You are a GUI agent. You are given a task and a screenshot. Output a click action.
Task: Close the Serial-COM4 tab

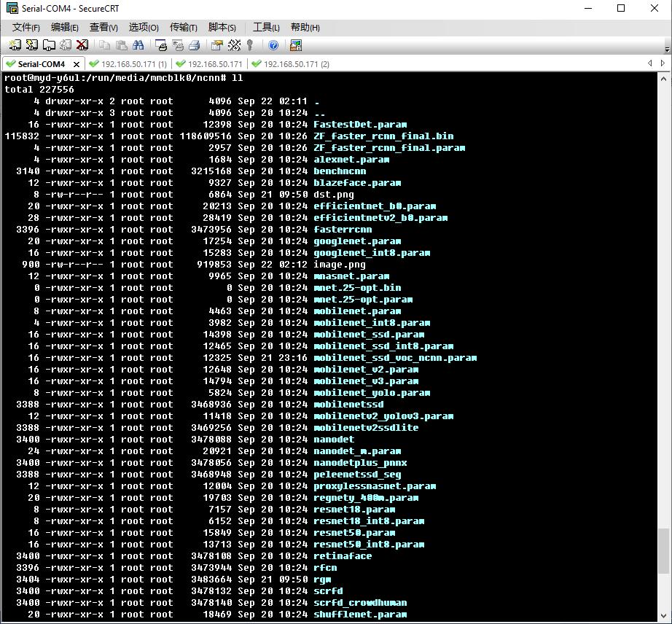point(77,64)
